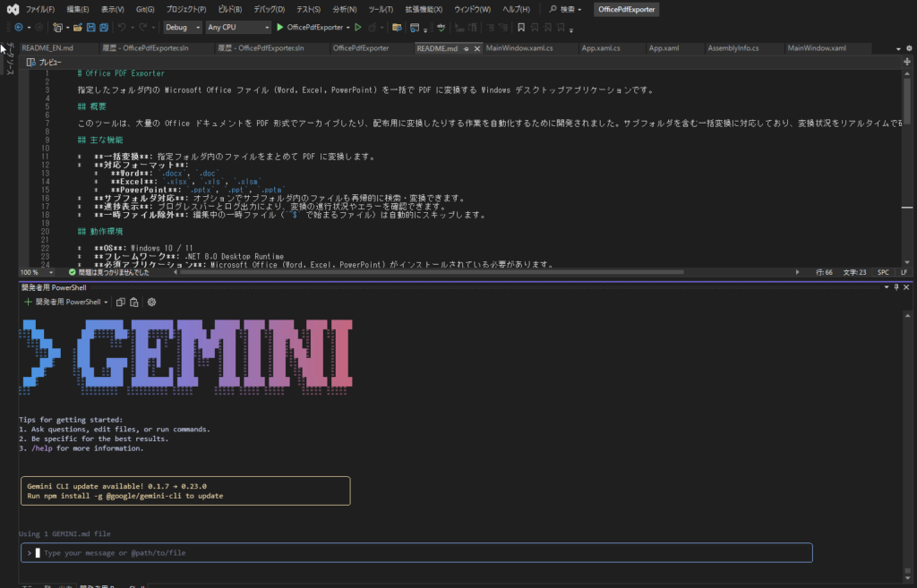Open the Any CPU platform dropdown
The image size is (917, 588).
pyautogui.click(x=237, y=28)
